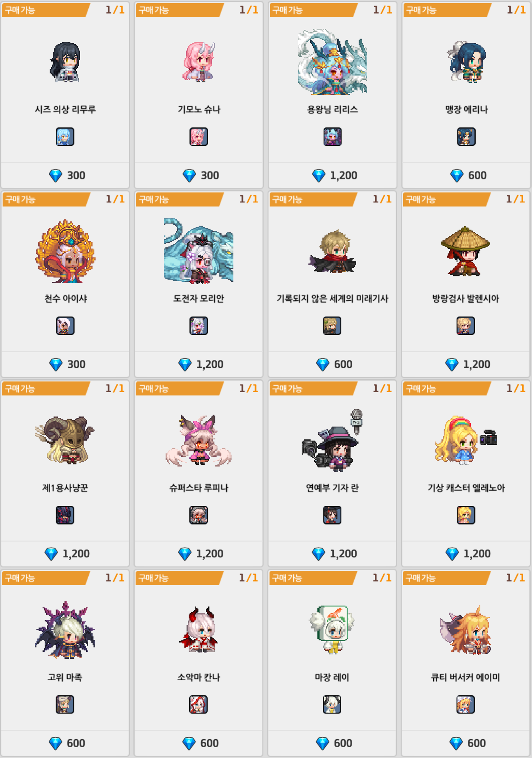This screenshot has width=532, height=758.
Task: Click the portrait icon under 방랑검사 발렌시아
Action: tap(466, 326)
